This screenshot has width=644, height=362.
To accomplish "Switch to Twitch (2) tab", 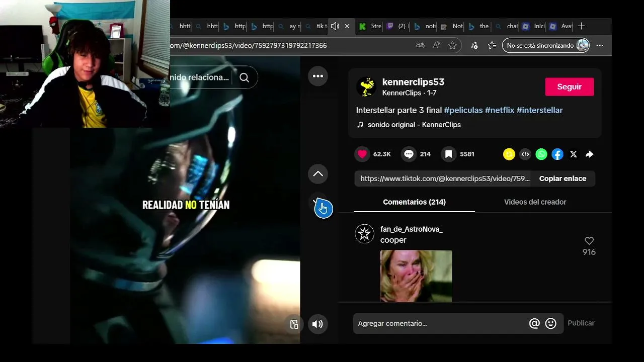I will click(x=397, y=26).
